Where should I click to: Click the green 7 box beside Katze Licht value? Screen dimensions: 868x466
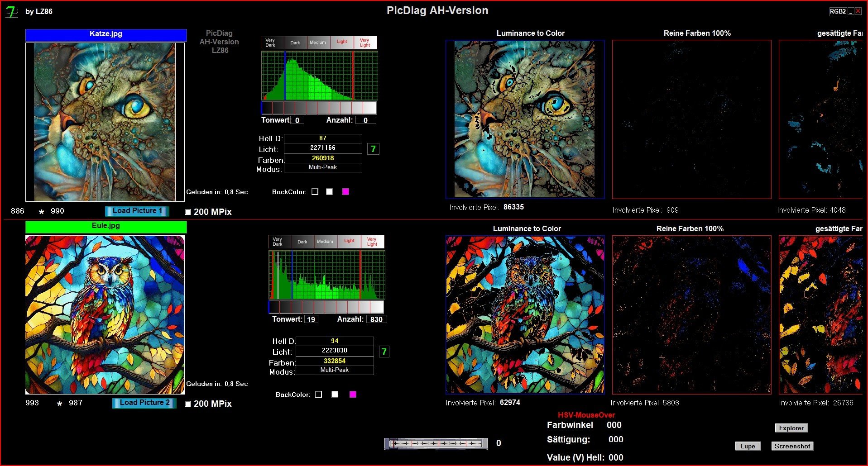coord(373,149)
